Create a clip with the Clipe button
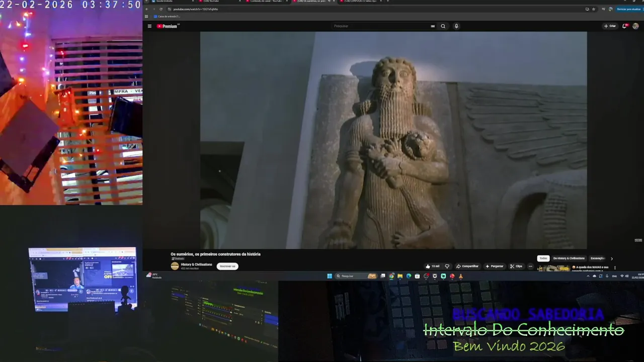The image size is (644, 362). coord(516,266)
